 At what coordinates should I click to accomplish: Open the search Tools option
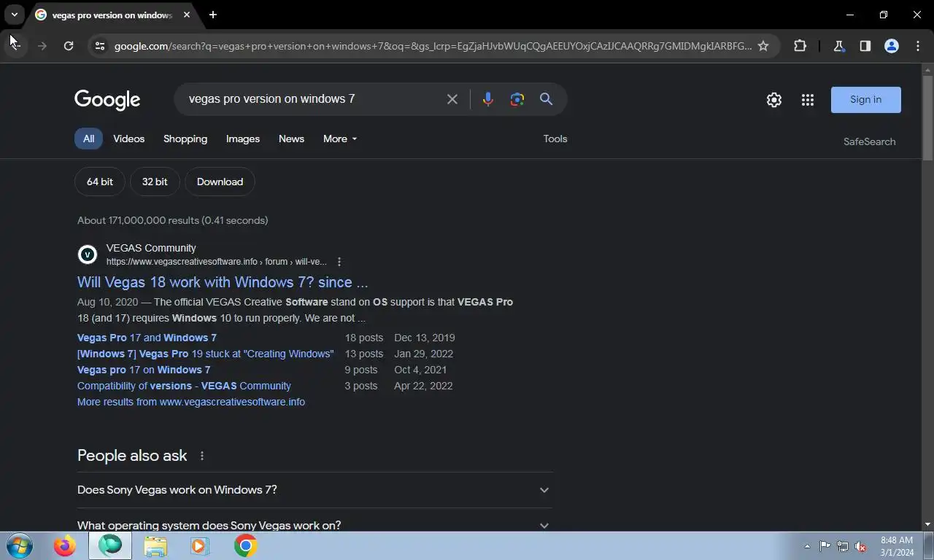click(555, 139)
